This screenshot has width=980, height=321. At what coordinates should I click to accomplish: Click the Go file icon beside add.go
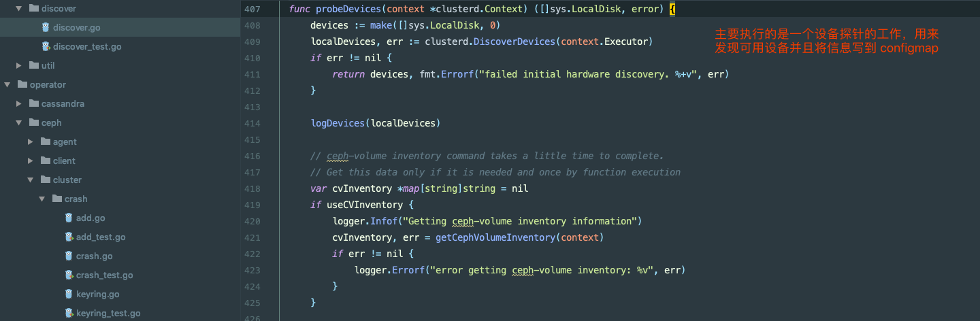[69, 218]
